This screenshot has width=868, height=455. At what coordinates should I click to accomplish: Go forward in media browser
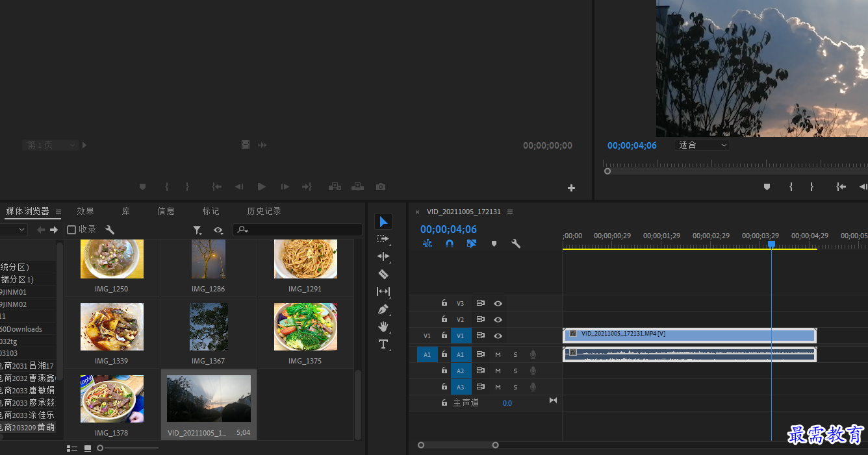click(54, 230)
